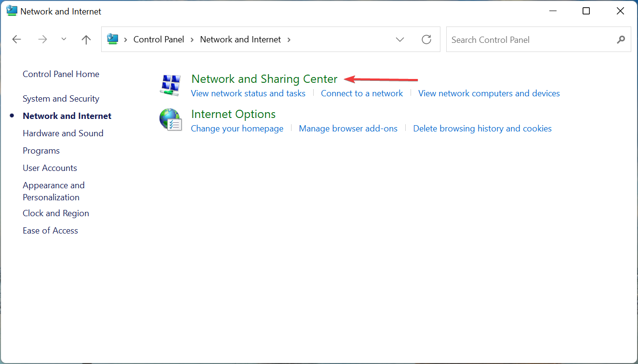The height and width of the screenshot is (364, 638).
Task: Select Ease of Access in sidebar
Action: [x=50, y=230]
